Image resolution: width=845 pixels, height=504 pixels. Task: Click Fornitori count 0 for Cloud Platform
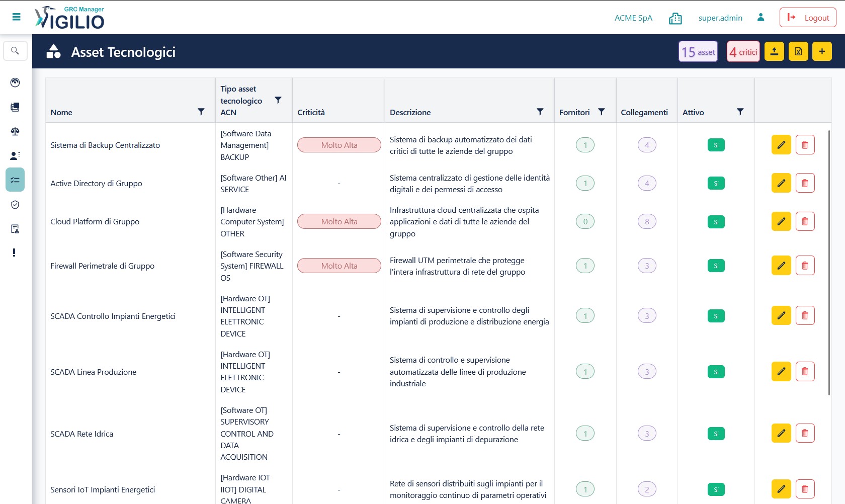point(585,221)
